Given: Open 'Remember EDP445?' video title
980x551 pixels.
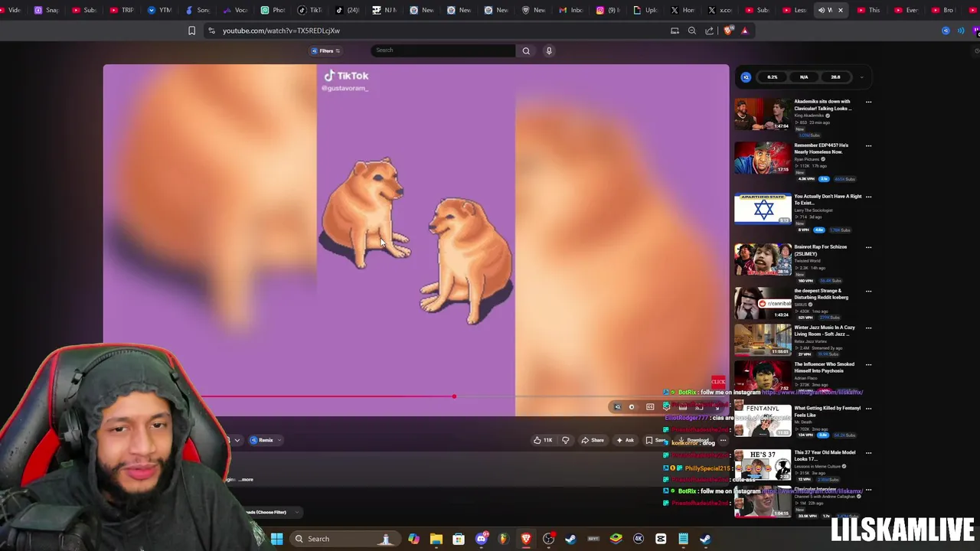Looking at the screenshot, I should (x=821, y=148).
